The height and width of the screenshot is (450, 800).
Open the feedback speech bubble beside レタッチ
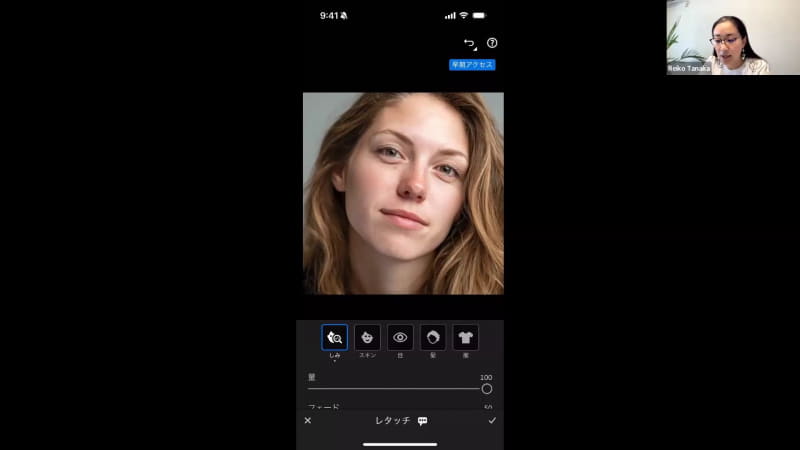pyautogui.click(x=422, y=421)
